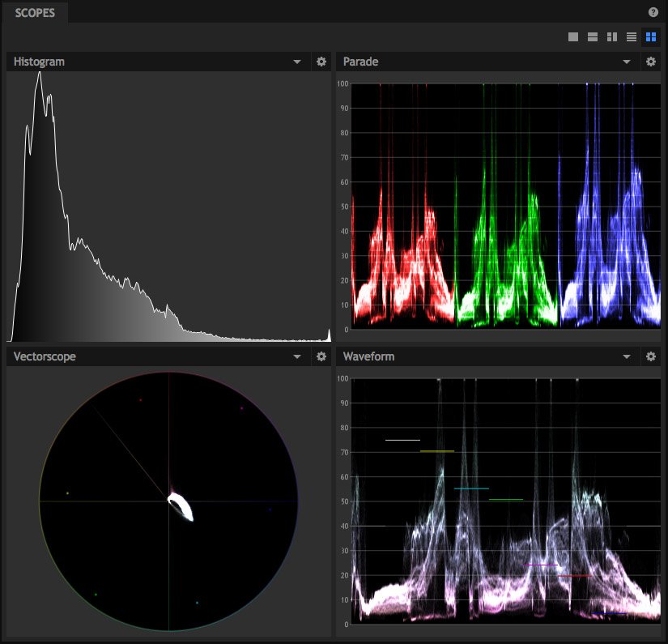Open the Histogram settings gear
Viewport: 668px width, 644px height.
[x=321, y=62]
